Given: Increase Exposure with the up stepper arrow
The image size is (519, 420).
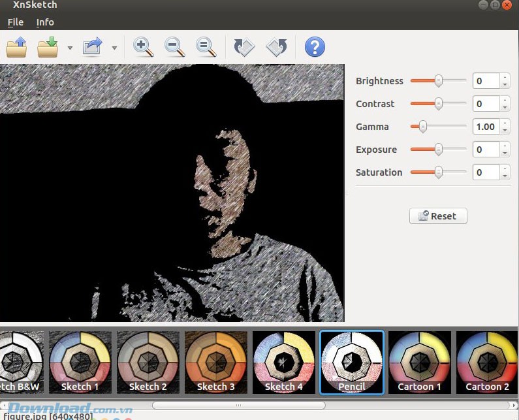Looking at the screenshot, I should tap(505, 146).
